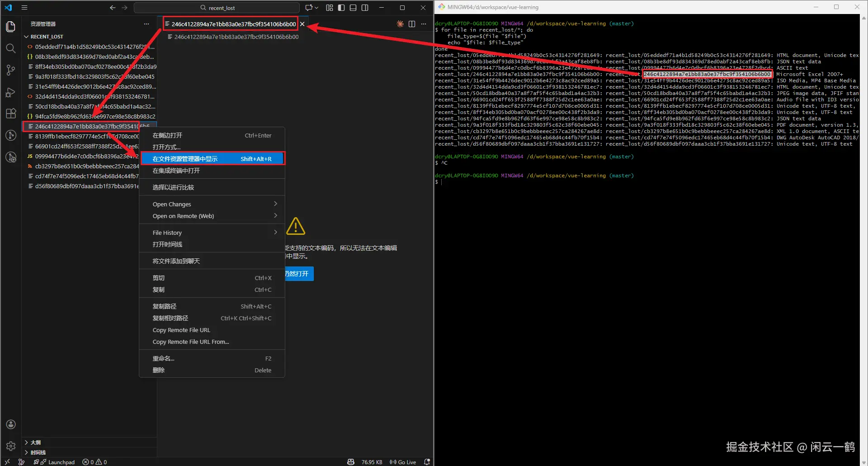Choose 复制相对路径 from the context menu
The height and width of the screenshot is (466, 868).
[212, 318]
